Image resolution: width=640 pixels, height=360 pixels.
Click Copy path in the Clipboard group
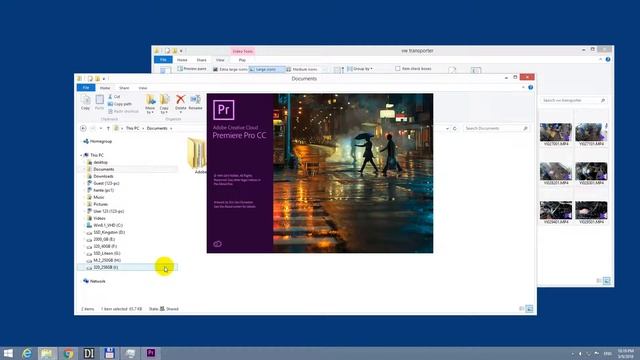click(x=120, y=104)
